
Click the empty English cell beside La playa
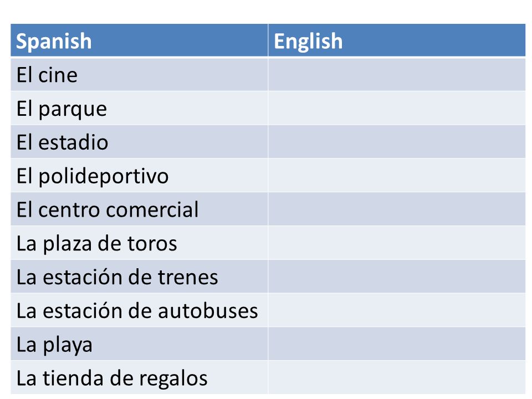397,344
